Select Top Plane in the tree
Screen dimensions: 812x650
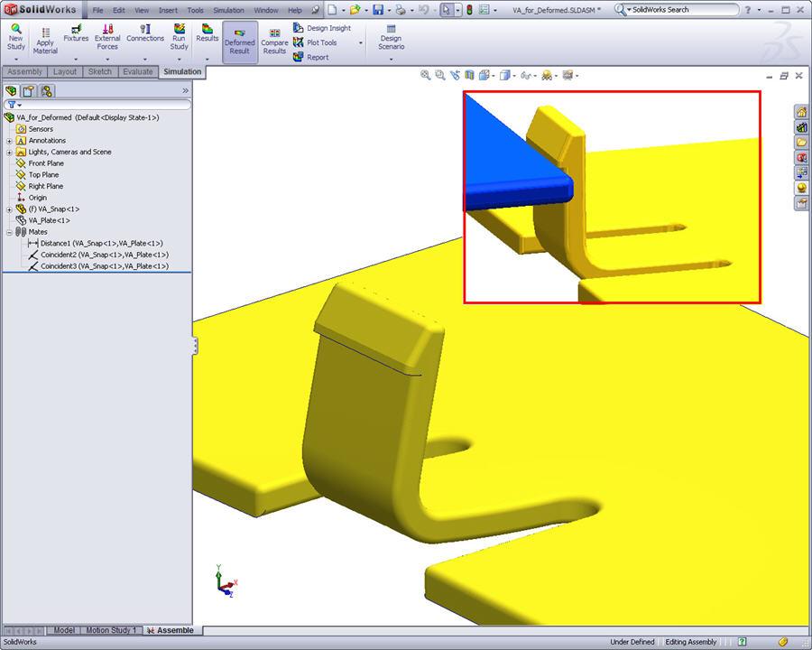coord(37,174)
